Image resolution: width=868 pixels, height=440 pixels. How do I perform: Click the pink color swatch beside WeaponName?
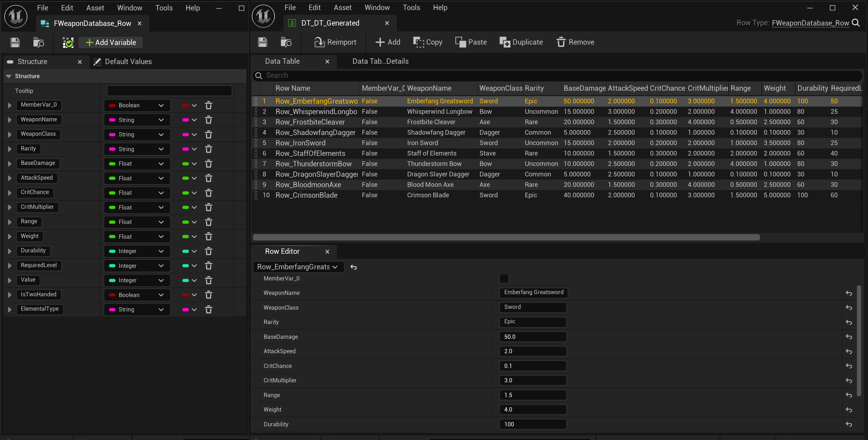[185, 120]
